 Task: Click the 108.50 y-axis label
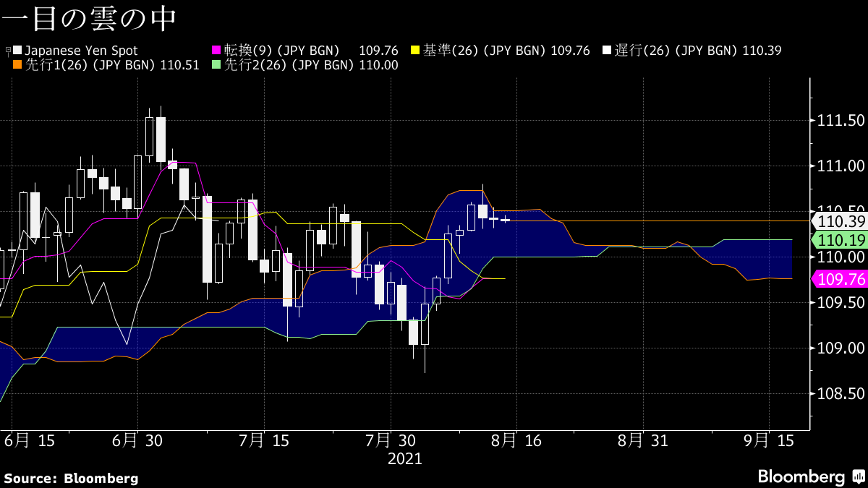click(841, 394)
